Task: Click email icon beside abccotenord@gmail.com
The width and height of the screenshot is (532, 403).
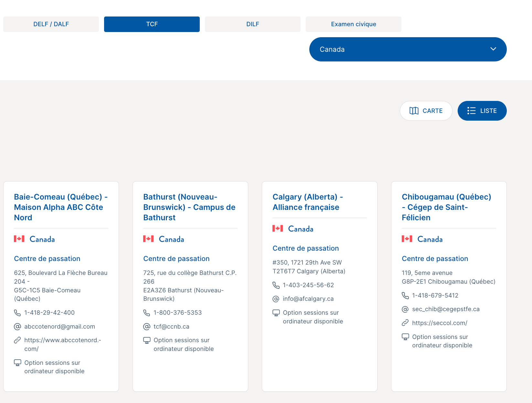Action: tap(17, 327)
